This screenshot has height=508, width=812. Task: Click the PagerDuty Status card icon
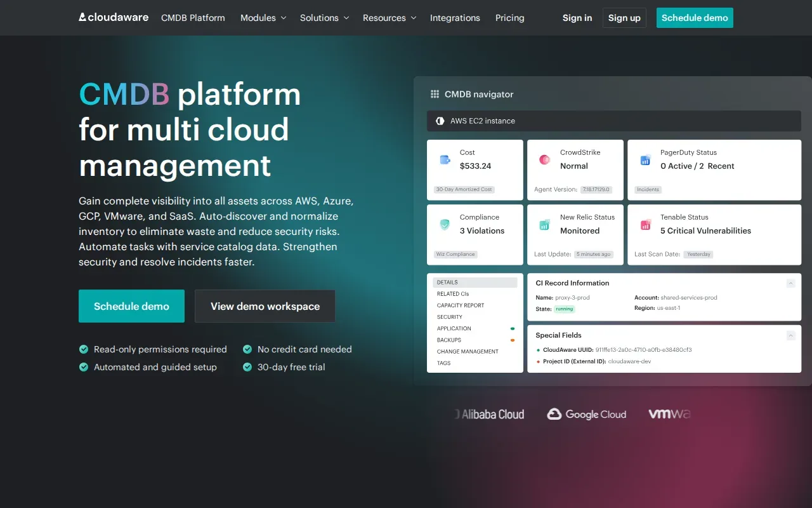tap(645, 160)
